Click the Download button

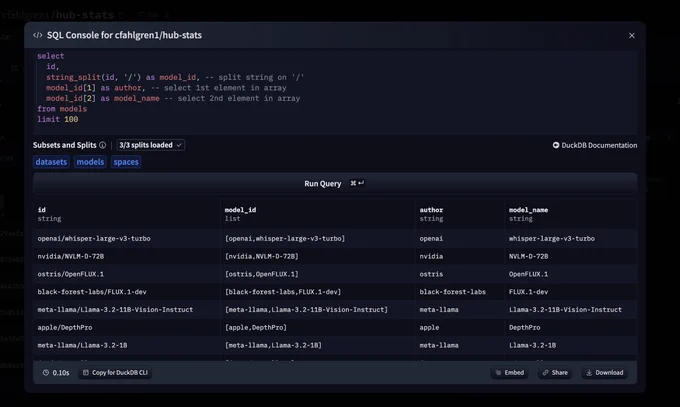tap(605, 372)
